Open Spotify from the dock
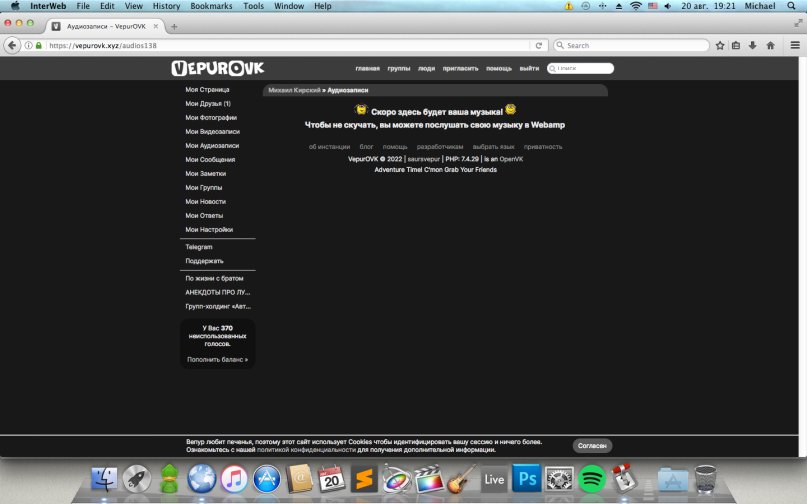This screenshot has height=504, width=807. pos(592,479)
